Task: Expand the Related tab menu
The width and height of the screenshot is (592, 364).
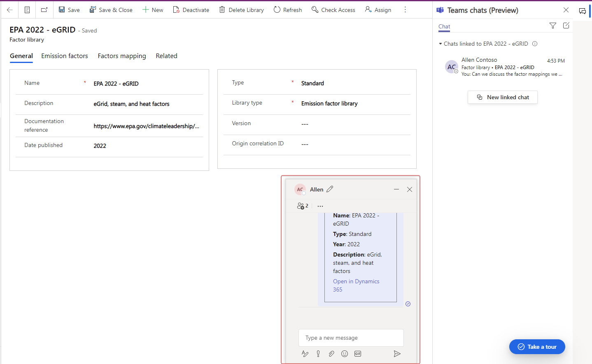Action: [x=166, y=56]
